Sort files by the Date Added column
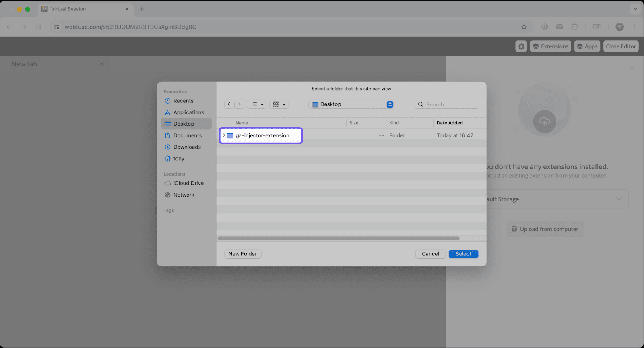This screenshot has height=348, width=644. click(450, 123)
